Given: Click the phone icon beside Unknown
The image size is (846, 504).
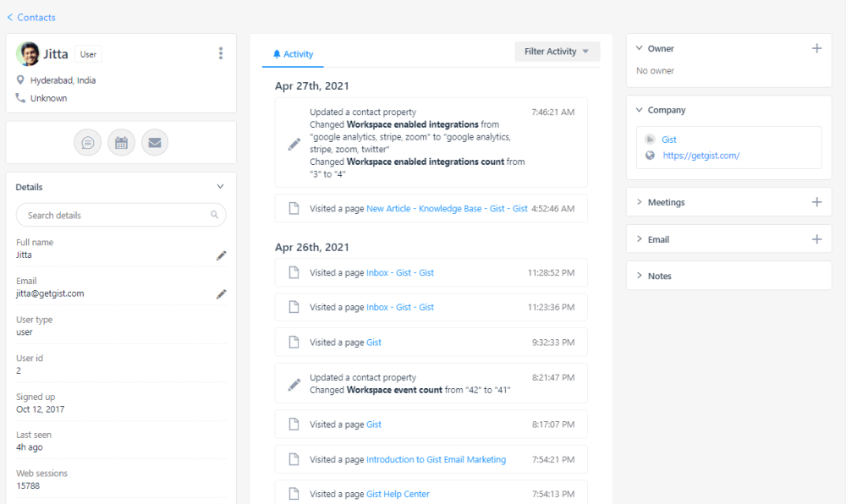Looking at the screenshot, I should click(x=20, y=97).
